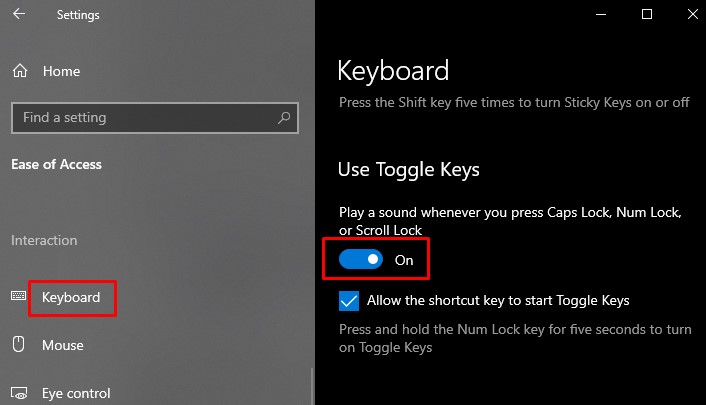The width and height of the screenshot is (706, 405).
Task: Click the mouse icon in sidebar
Action: click(18, 344)
